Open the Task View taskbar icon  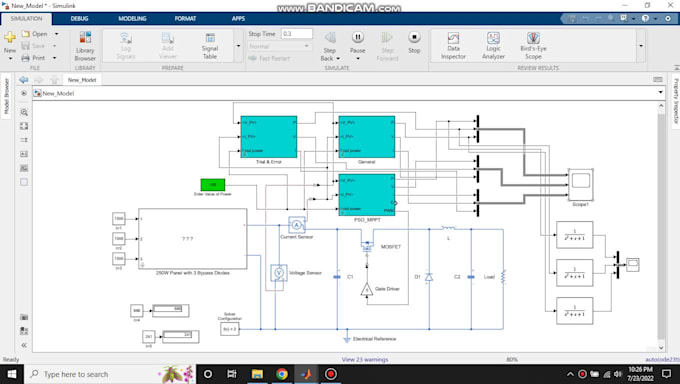(x=232, y=374)
